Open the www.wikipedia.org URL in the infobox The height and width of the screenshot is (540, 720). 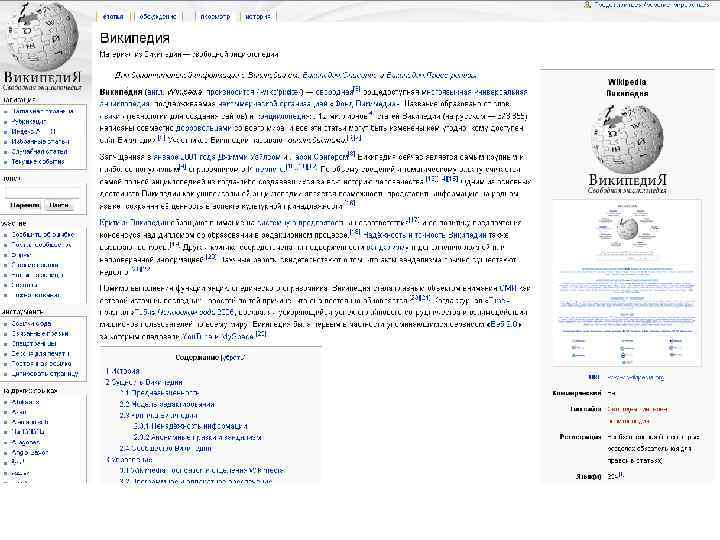point(636,378)
